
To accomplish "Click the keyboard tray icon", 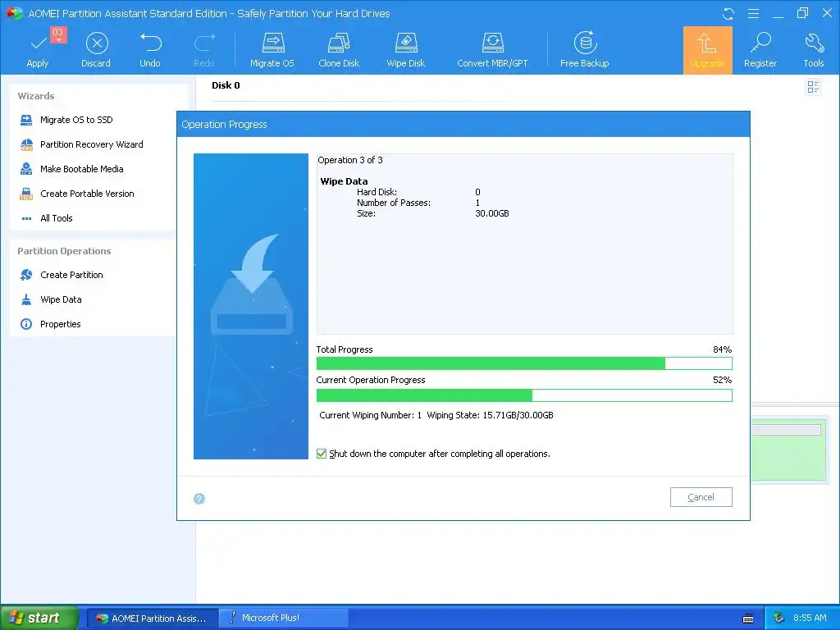I will (748, 619).
